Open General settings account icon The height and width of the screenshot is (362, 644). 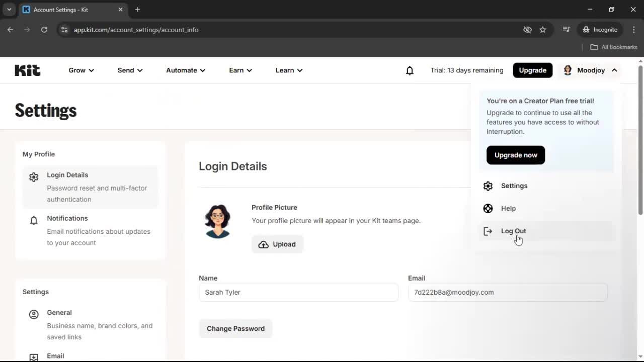coord(33,314)
